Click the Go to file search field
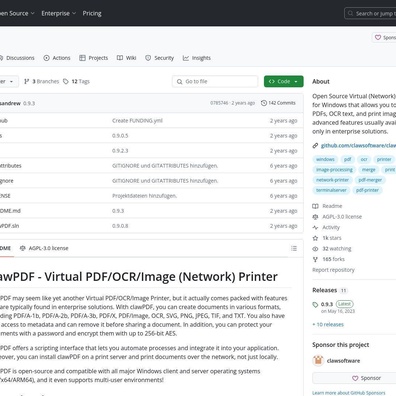The width and height of the screenshot is (396, 396). 215,81
